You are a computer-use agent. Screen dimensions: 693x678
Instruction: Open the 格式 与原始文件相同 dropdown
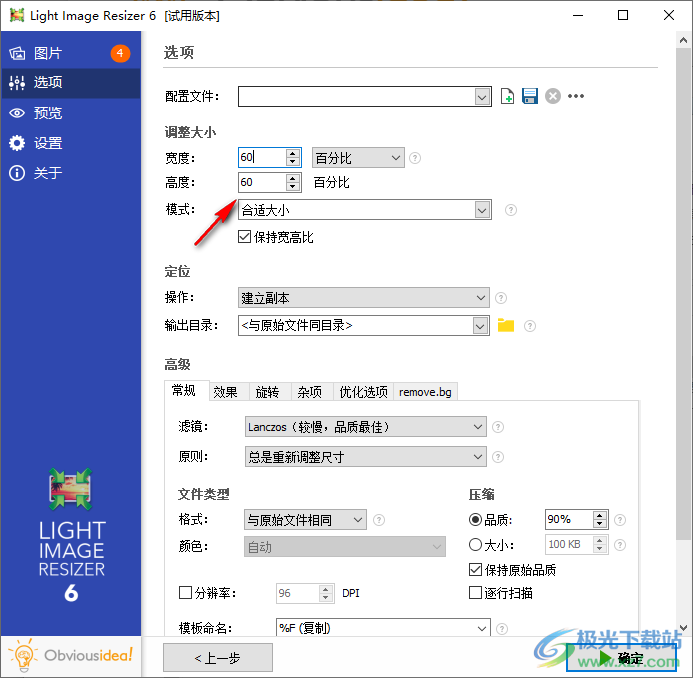pyautogui.click(x=305, y=520)
